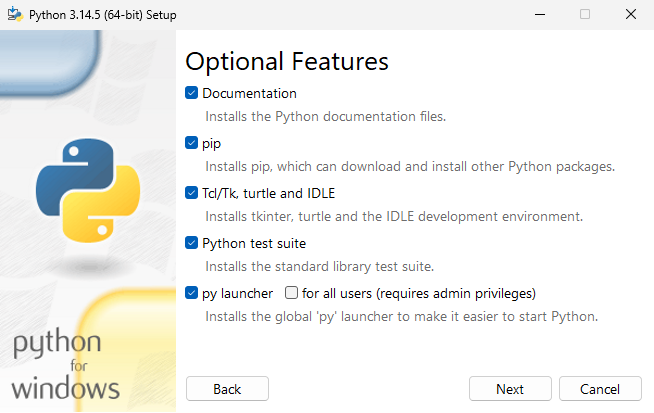Image resolution: width=654 pixels, height=413 pixels.
Task: Click the pip label text
Action: coord(211,144)
